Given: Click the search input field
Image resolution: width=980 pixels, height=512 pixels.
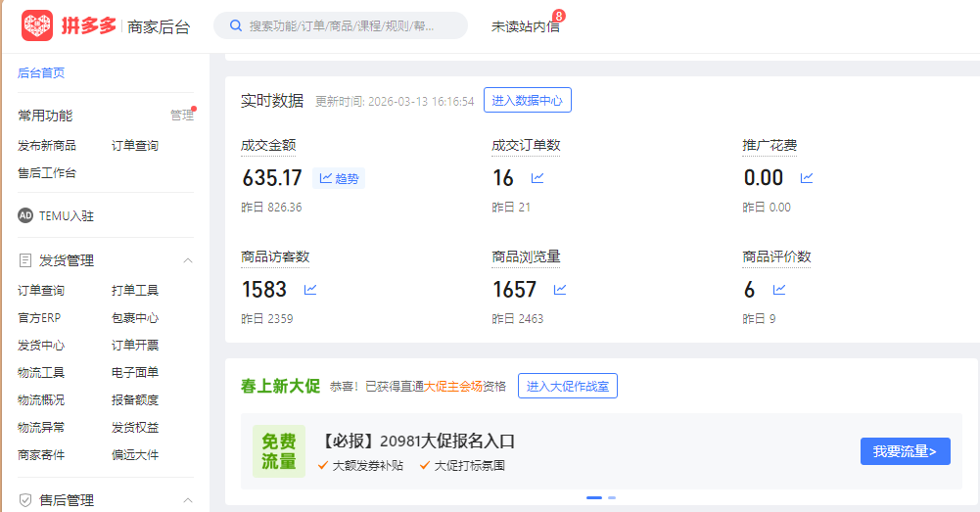Looking at the screenshot, I should (x=341, y=26).
